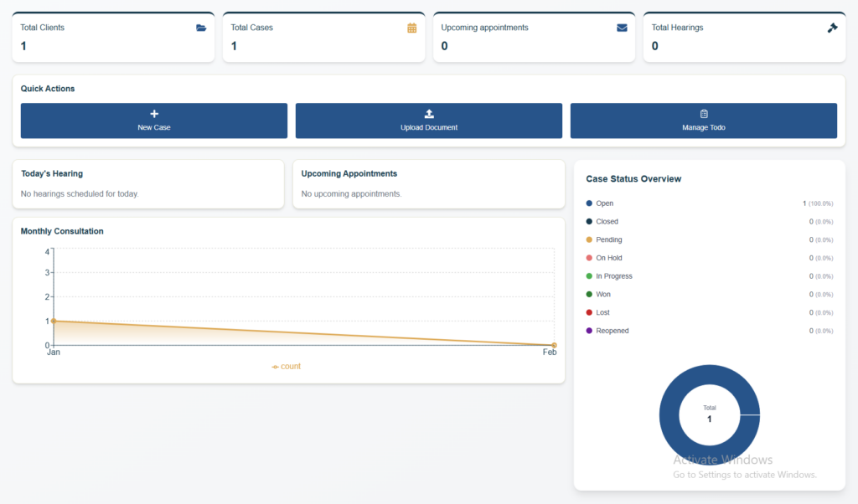The width and height of the screenshot is (858, 504).
Task: Click the calendar icon in Total Cases card
Action: (412, 28)
